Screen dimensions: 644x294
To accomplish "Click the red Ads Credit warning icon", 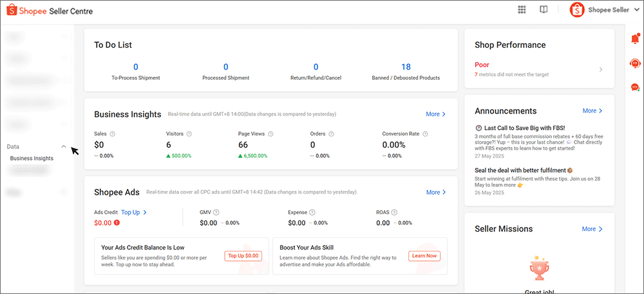I will [x=117, y=223].
